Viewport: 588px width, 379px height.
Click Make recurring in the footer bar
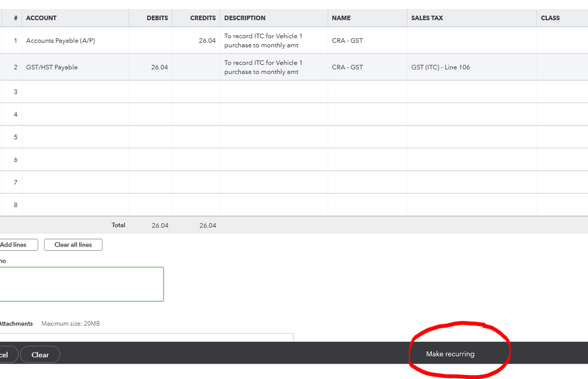[x=450, y=354]
